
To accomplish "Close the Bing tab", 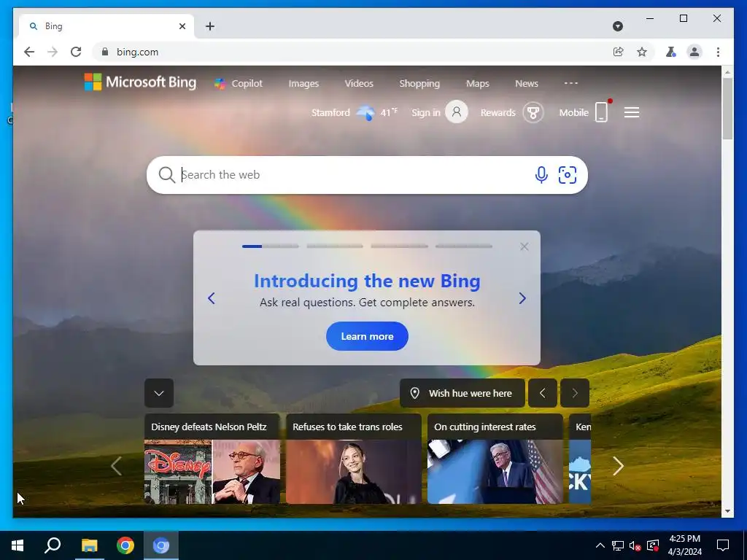I will (x=182, y=26).
